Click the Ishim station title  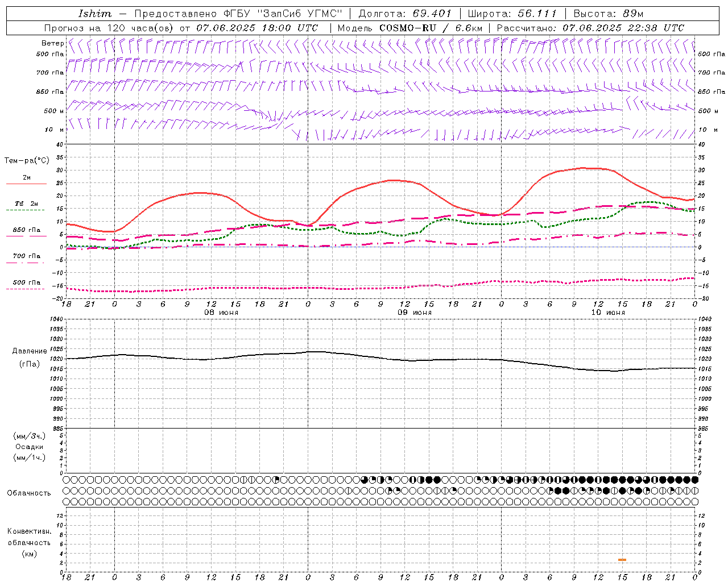(95, 14)
